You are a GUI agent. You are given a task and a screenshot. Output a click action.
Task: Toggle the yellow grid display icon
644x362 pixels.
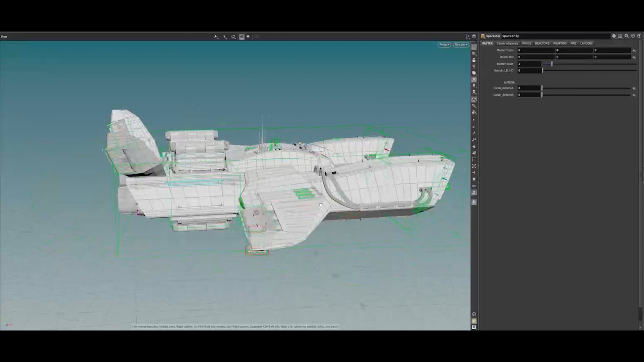click(474, 321)
